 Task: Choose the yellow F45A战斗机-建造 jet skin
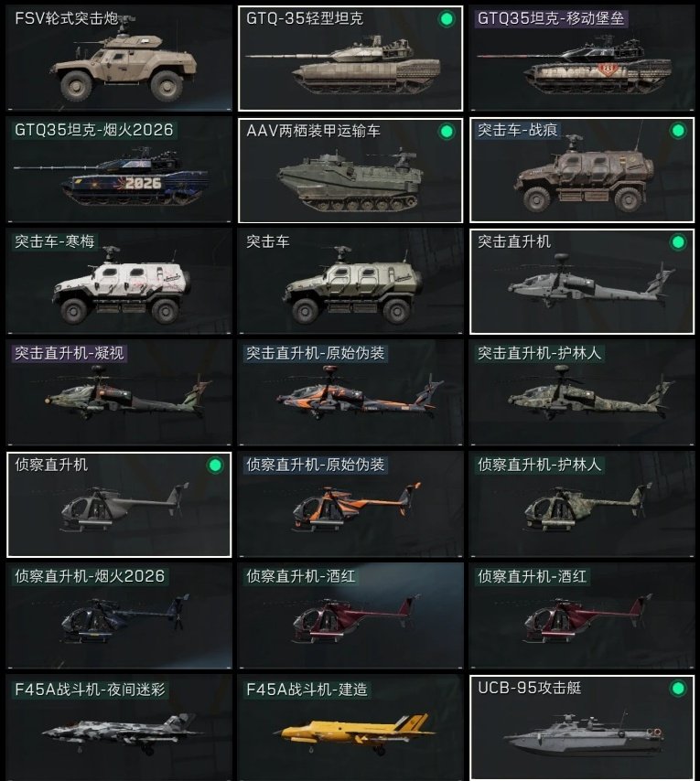point(350,727)
